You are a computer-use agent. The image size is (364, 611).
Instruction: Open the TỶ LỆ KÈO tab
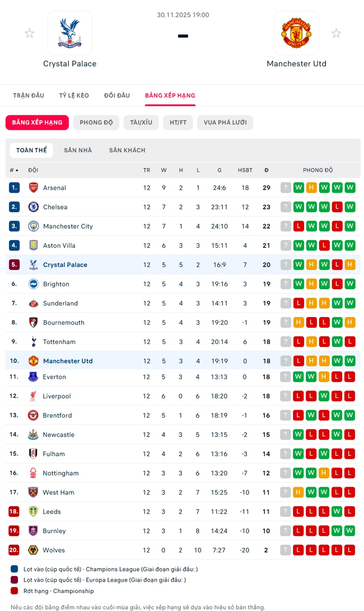click(74, 95)
